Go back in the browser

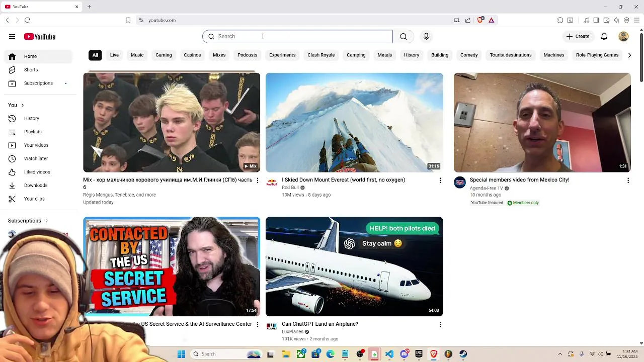pos(7,20)
